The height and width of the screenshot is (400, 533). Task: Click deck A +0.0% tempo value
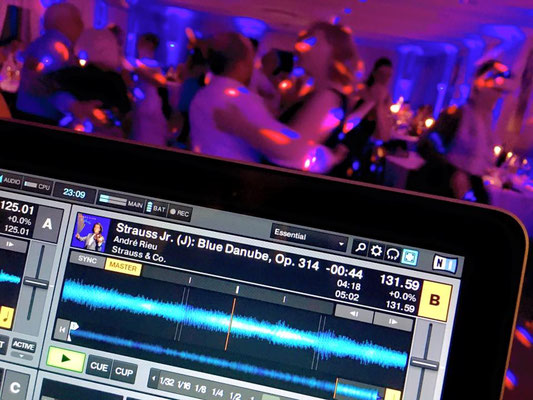click(20, 220)
